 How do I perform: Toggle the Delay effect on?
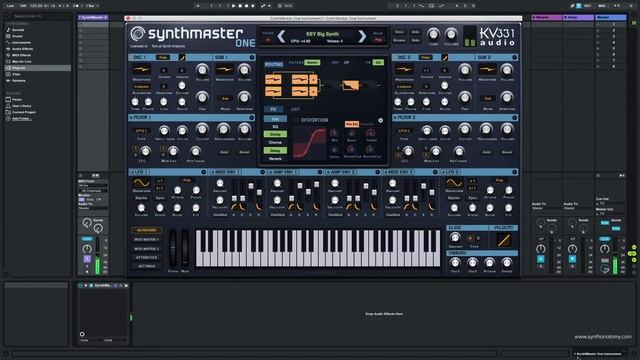pyautogui.click(x=275, y=151)
